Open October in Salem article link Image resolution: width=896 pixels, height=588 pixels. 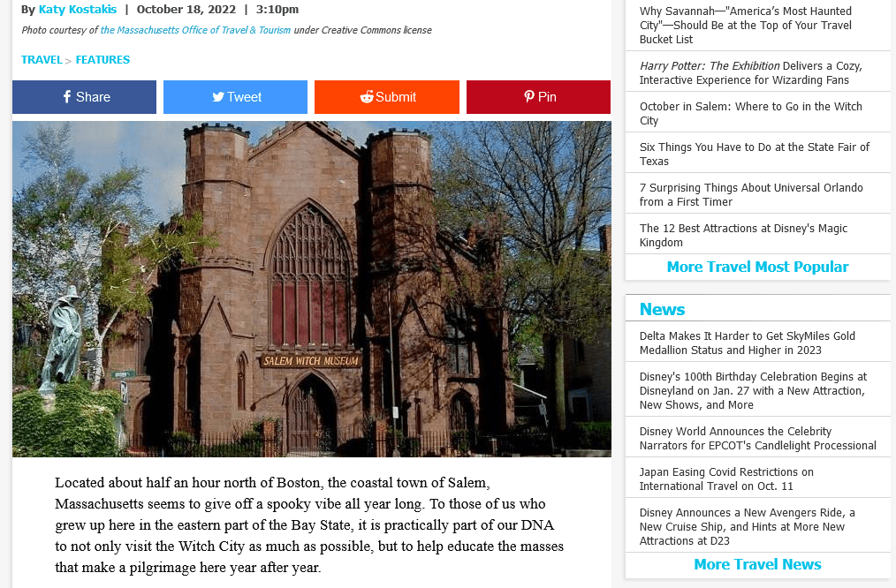(x=750, y=113)
